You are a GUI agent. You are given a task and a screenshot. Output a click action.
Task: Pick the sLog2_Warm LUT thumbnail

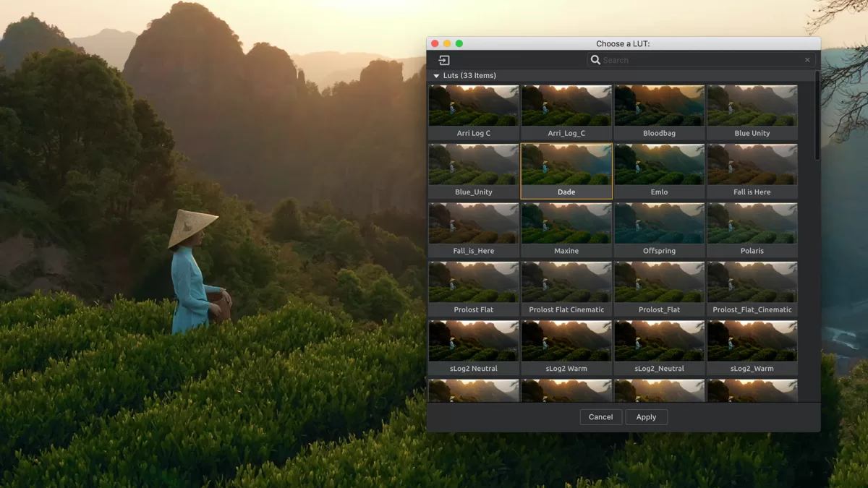[x=752, y=348]
